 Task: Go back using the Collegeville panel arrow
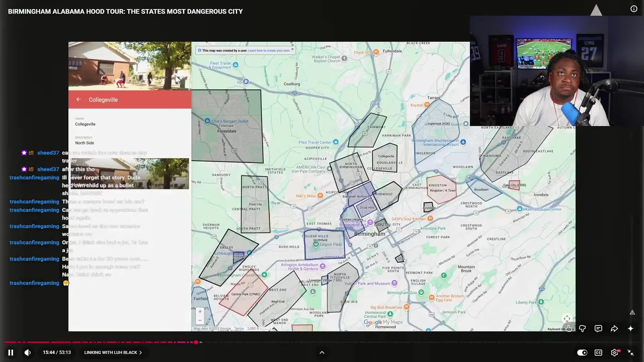point(78,100)
